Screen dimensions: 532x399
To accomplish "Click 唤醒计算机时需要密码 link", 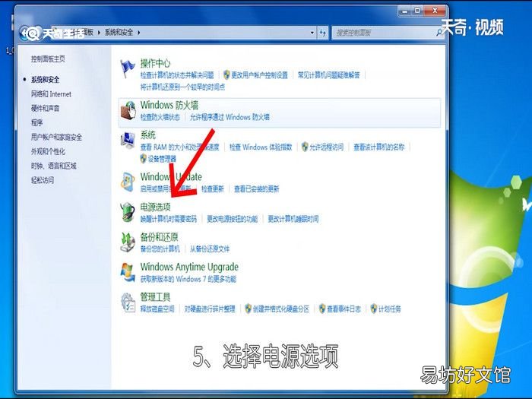I will (x=169, y=219).
